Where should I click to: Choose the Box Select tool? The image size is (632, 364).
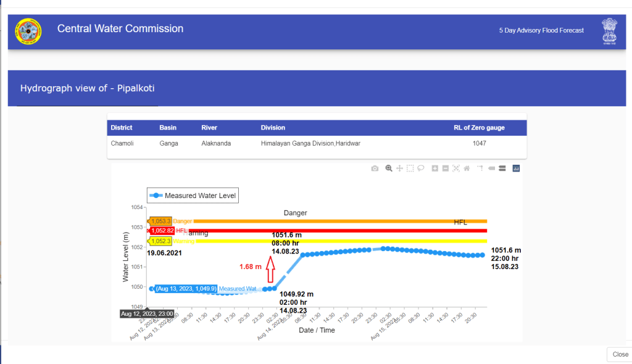(410, 168)
